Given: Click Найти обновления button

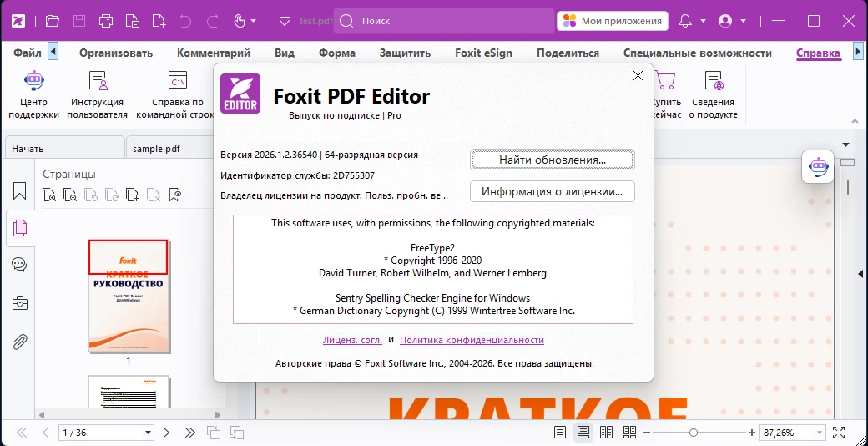Looking at the screenshot, I should 553,160.
